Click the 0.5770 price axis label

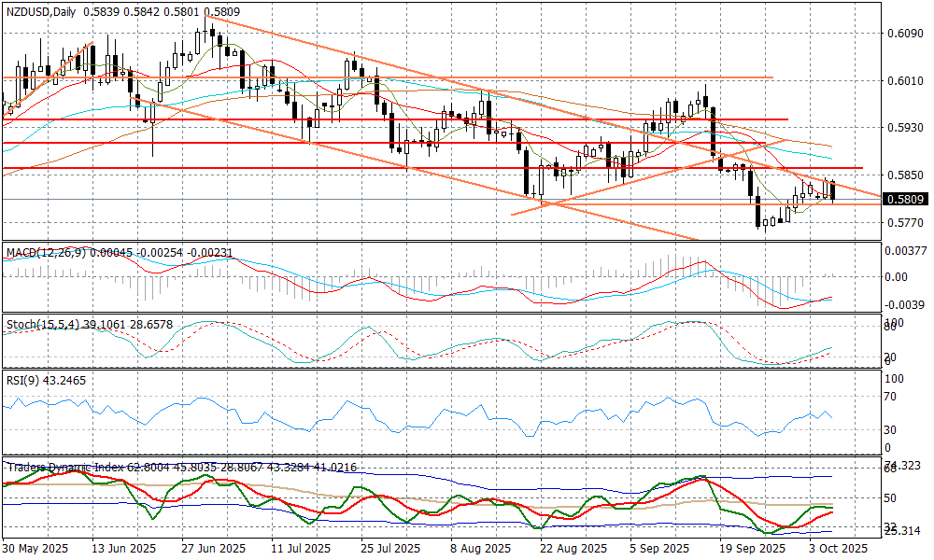903,223
